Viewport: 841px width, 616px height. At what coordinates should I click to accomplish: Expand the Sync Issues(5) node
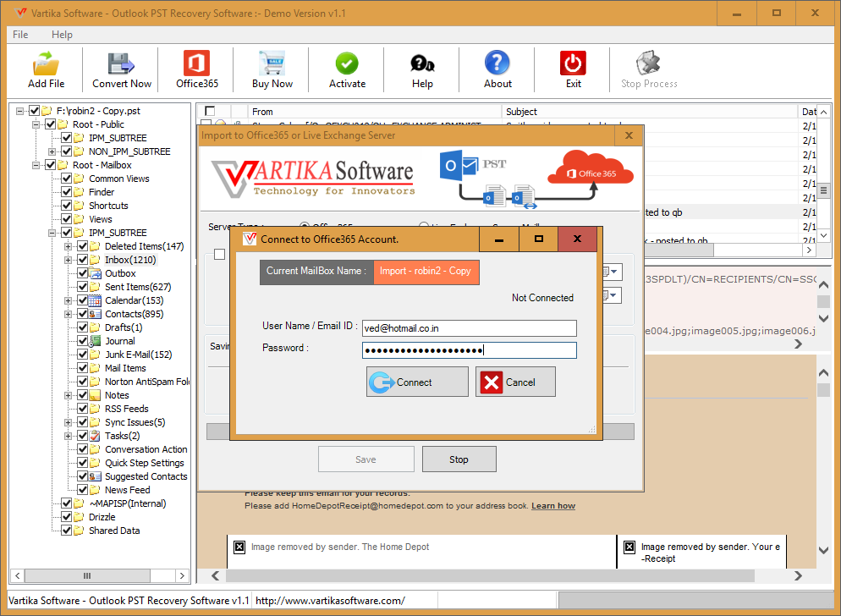[x=69, y=422]
